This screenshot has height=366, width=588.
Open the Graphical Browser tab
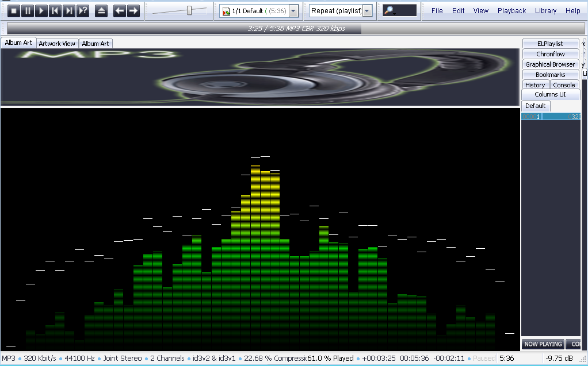[x=550, y=64]
